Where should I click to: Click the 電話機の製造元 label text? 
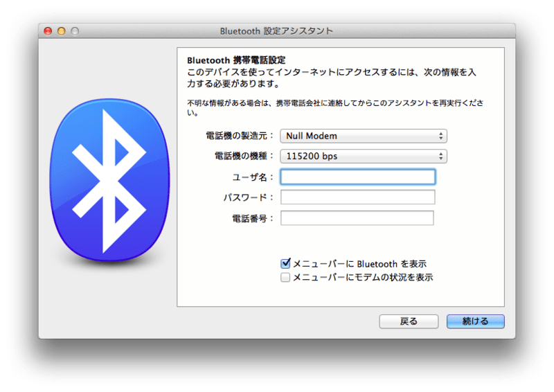240,136
